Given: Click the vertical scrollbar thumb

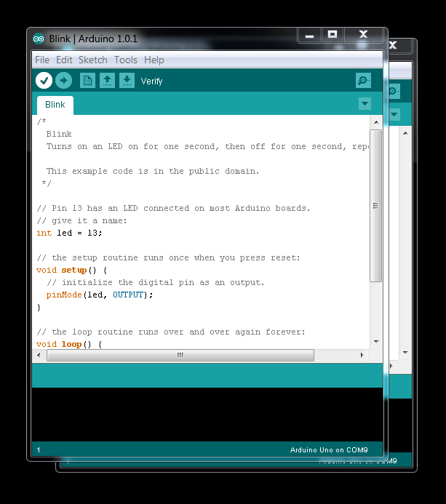Looking at the screenshot, I should coord(375,206).
